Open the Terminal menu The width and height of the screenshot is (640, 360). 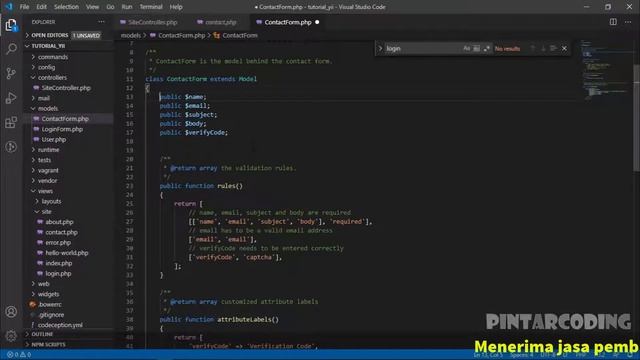point(151,7)
